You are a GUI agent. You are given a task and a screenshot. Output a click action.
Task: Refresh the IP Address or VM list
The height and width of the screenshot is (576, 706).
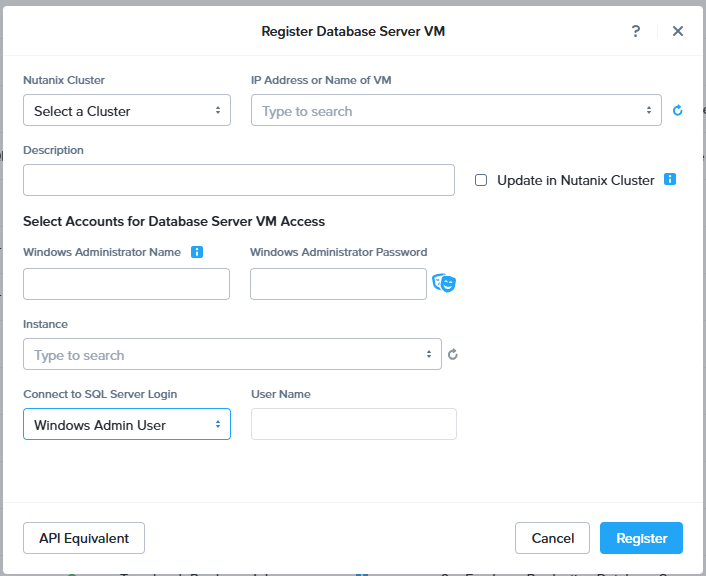pos(677,111)
